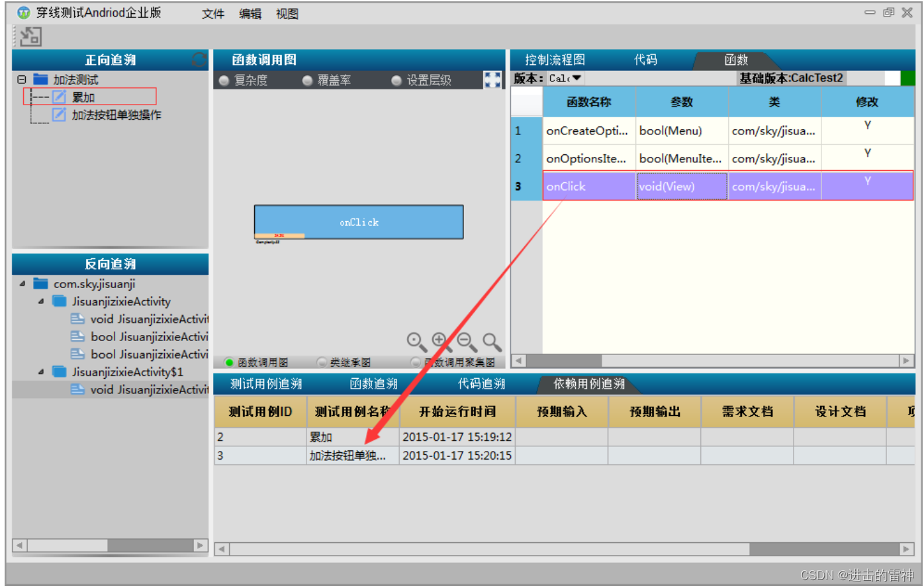This screenshot has height=588, width=924.
Task: Click the onClick node in the call graph
Action: click(358, 222)
